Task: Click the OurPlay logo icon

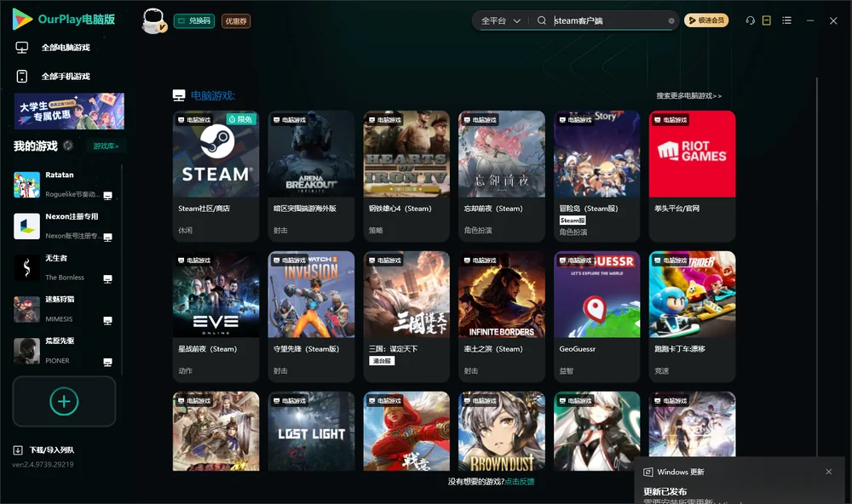Action: (x=22, y=20)
